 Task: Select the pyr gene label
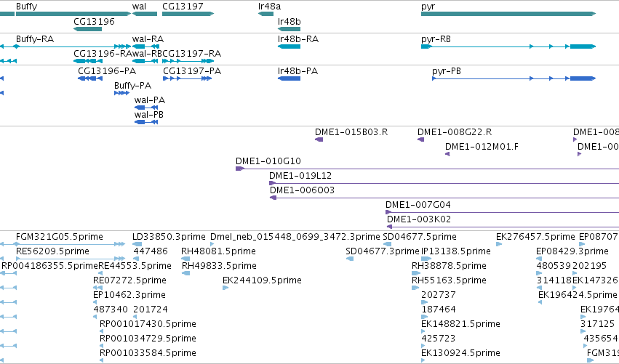pos(428,7)
